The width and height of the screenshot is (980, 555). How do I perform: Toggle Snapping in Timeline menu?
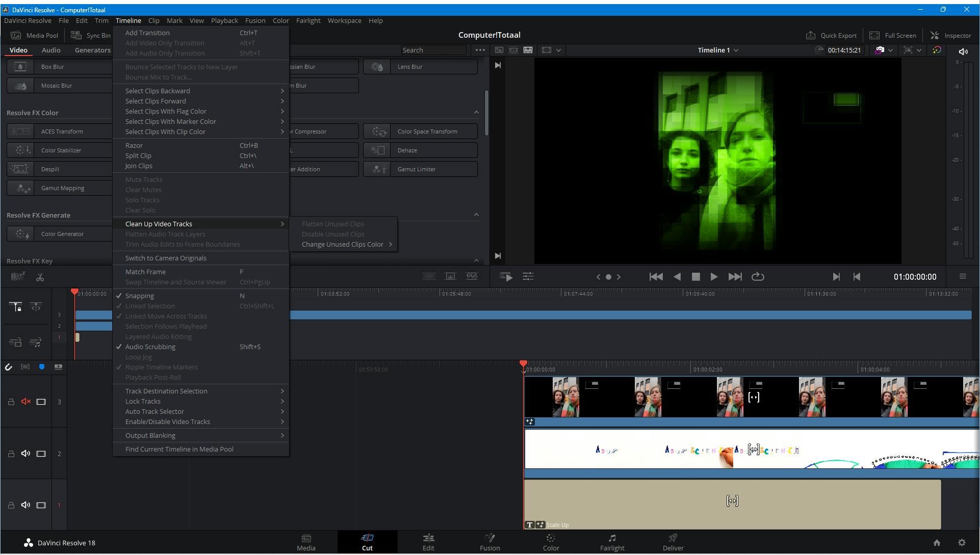(139, 296)
